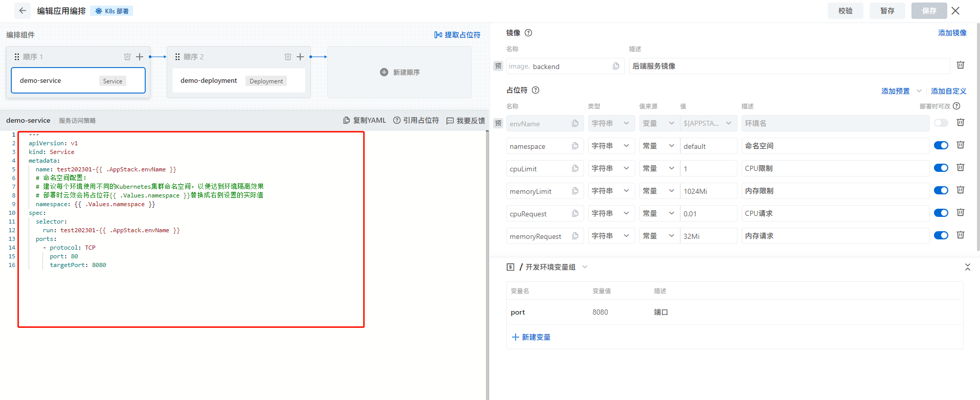Click 添加镜像 link
The height and width of the screenshot is (400, 980).
click(952, 33)
